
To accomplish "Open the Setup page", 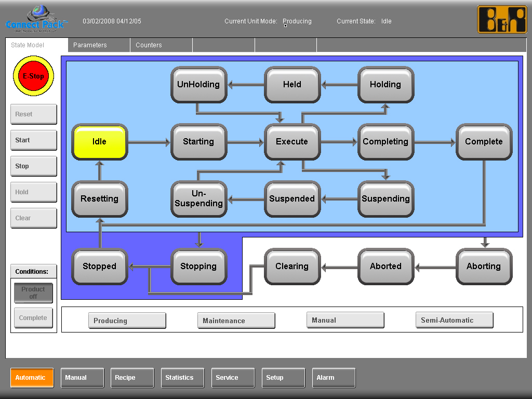I will click(x=283, y=378).
